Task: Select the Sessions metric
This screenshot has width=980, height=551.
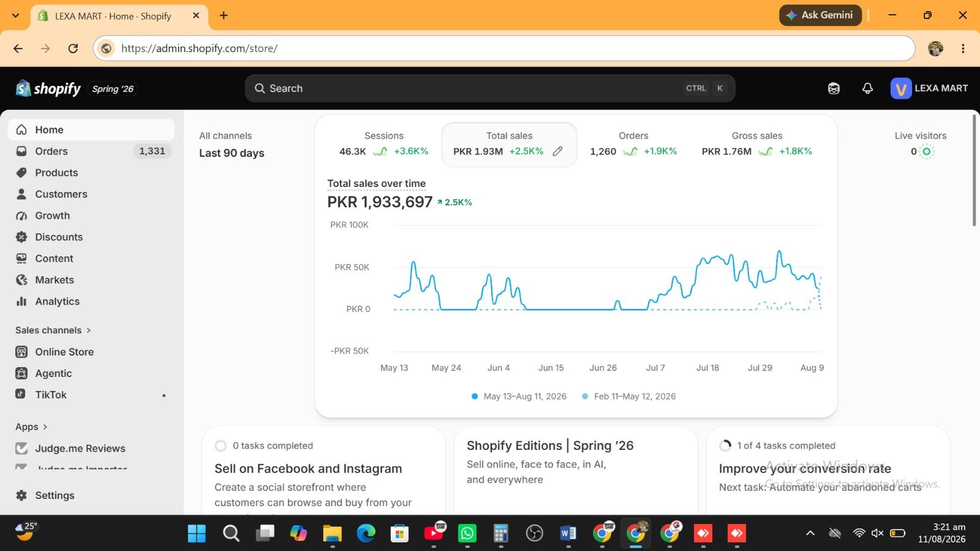Action: tap(383, 144)
